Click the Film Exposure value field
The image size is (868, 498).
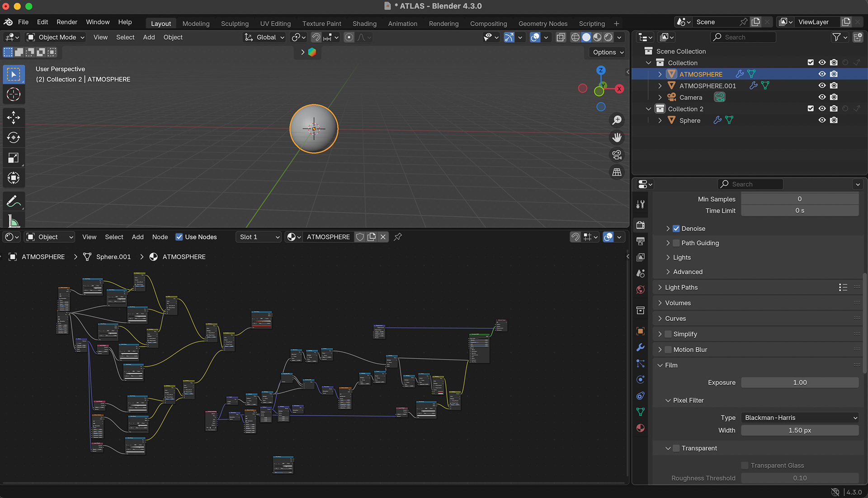pos(800,383)
